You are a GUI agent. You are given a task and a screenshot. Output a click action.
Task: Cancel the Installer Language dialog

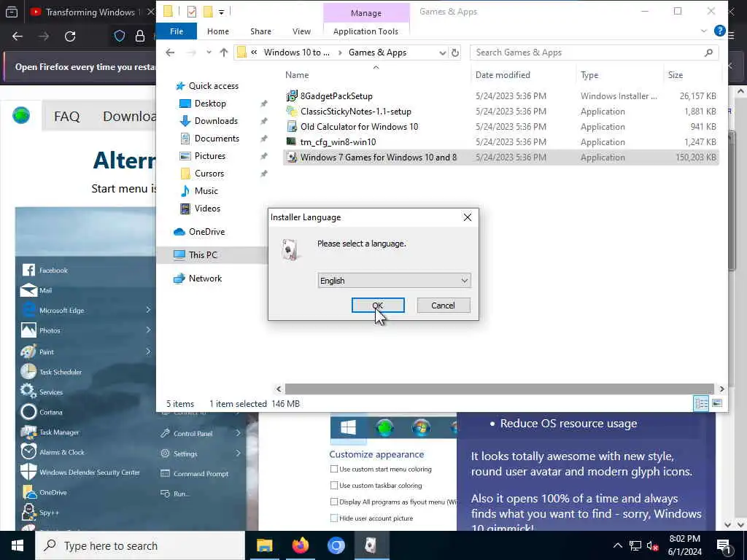click(443, 306)
